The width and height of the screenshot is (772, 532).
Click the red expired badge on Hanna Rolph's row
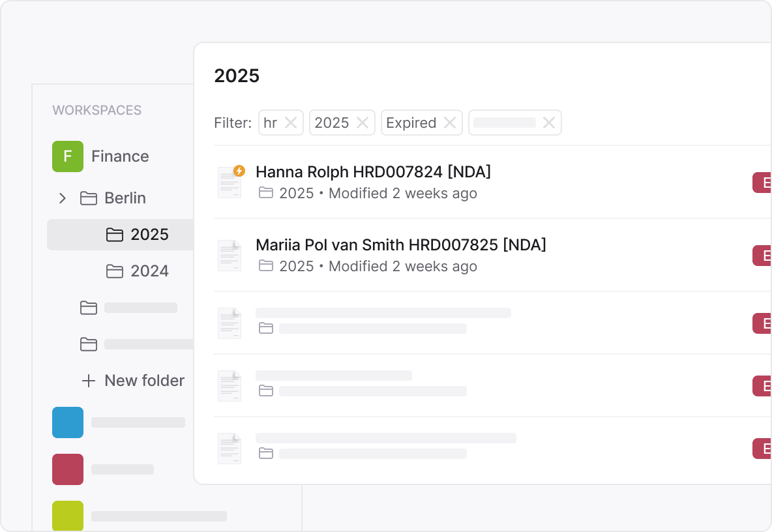click(x=764, y=183)
